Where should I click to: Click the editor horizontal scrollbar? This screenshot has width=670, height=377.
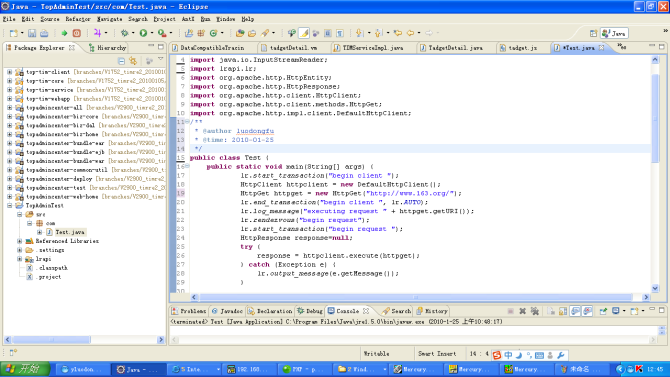[416, 297]
